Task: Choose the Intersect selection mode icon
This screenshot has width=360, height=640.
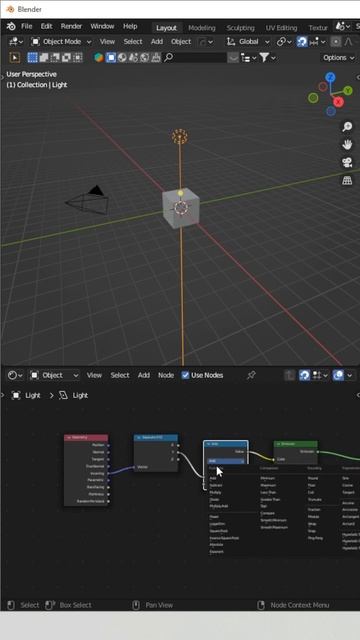Action: click(77, 58)
